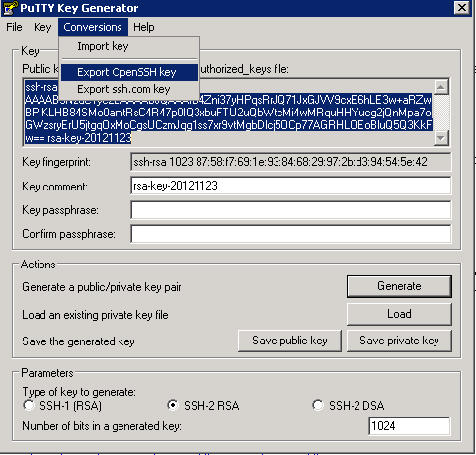Click 'Confirm passphrase:' label
Screen dimensions: 476x455
(68, 234)
